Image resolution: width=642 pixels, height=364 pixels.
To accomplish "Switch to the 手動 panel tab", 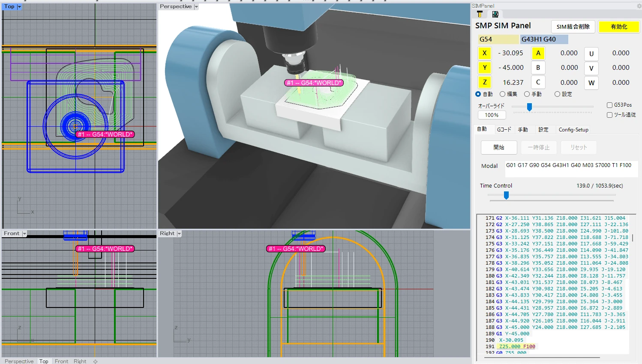I will pos(523,129).
